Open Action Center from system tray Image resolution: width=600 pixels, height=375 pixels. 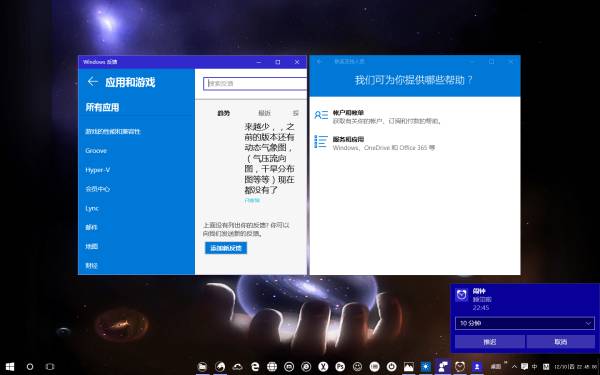[524, 367]
